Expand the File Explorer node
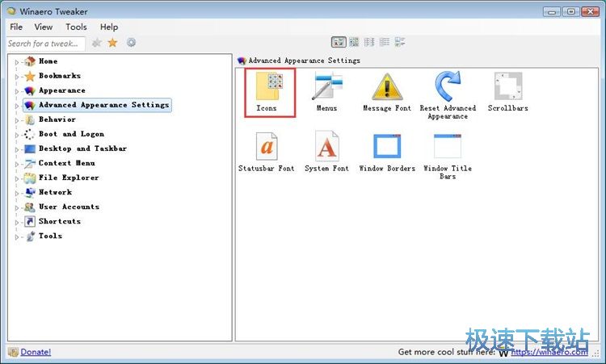The width and height of the screenshot is (606, 364). (x=17, y=178)
